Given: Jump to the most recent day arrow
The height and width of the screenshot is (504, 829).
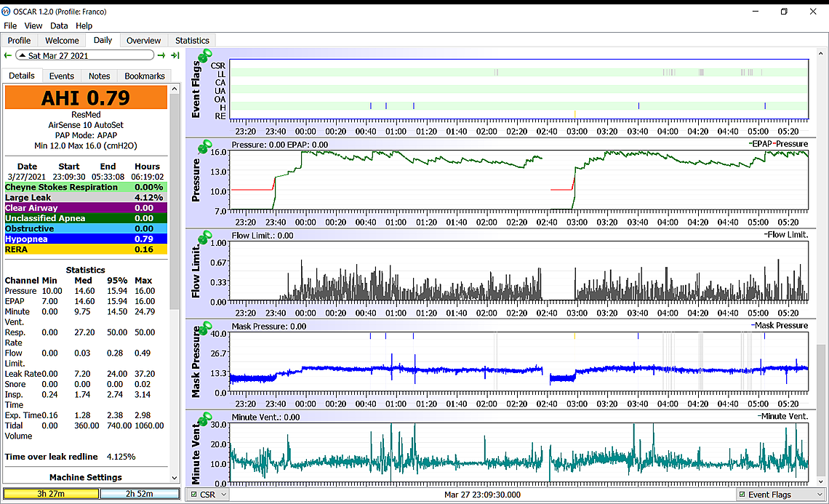Looking at the screenshot, I should [175, 55].
